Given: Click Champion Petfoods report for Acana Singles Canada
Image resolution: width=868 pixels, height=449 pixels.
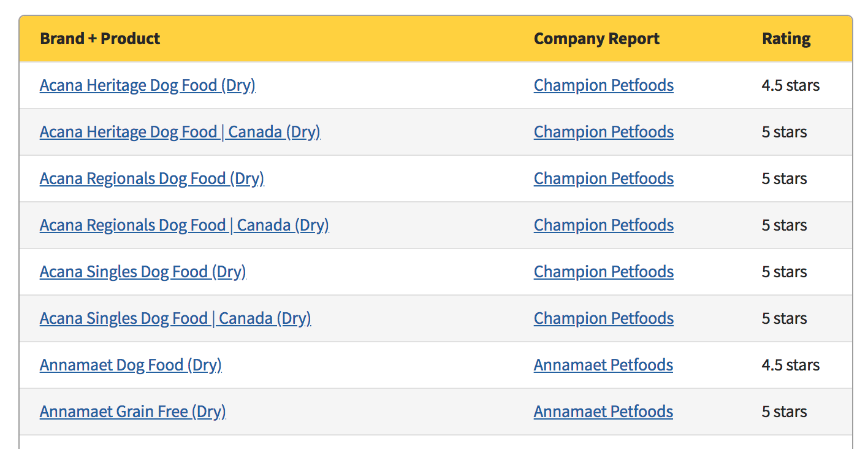Looking at the screenshot, I should [x=604, y=318].
